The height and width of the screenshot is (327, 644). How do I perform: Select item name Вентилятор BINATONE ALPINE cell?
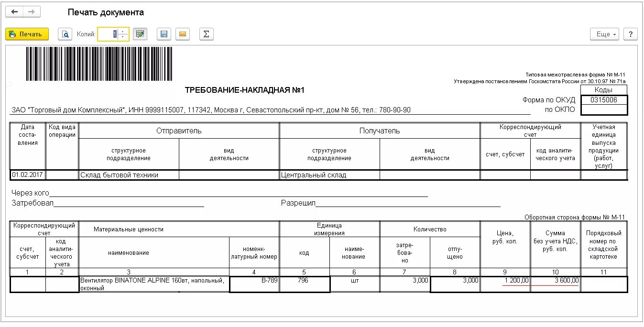[x=154, y=284]
